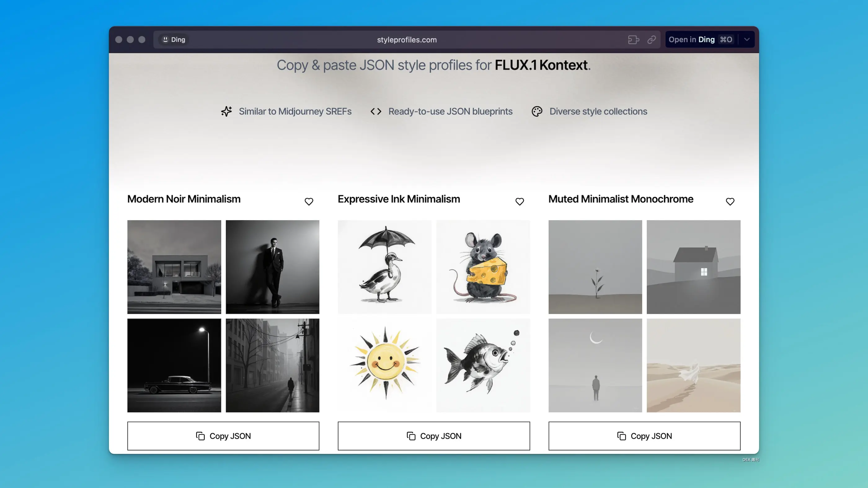Viewport: 868px width, 488px height.
Task: Open the gray house on hill thumbnail
Action: pyautogui.click(x=693, y=267)
